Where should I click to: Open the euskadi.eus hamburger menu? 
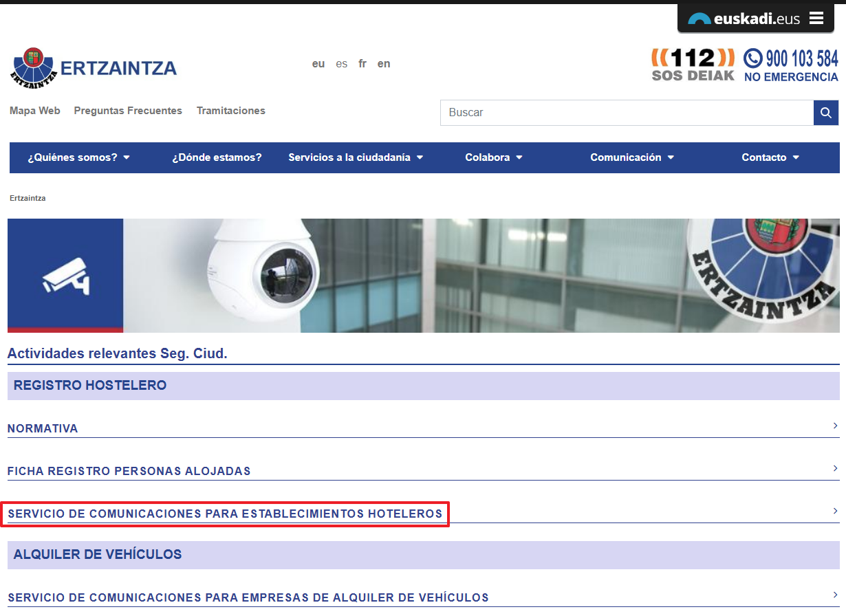(x=816, y=19)
